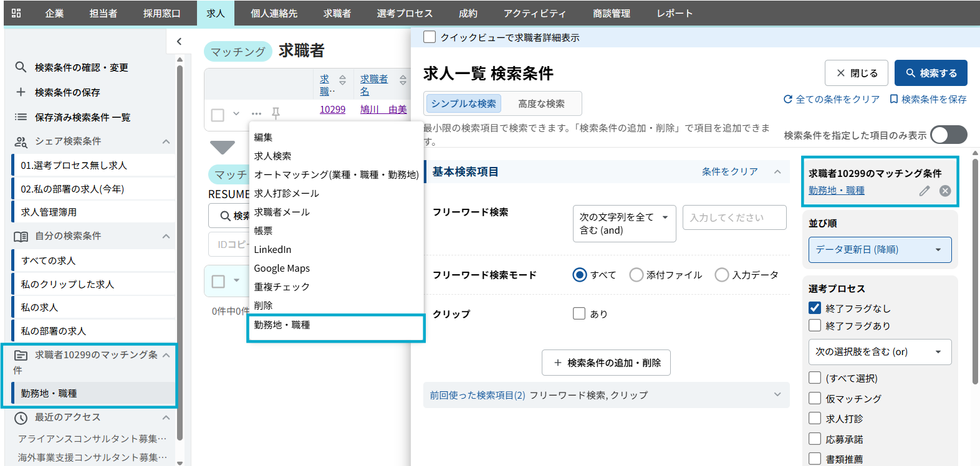
Task: Switch to the 高度な検索 tab
Action: [541, 103]
